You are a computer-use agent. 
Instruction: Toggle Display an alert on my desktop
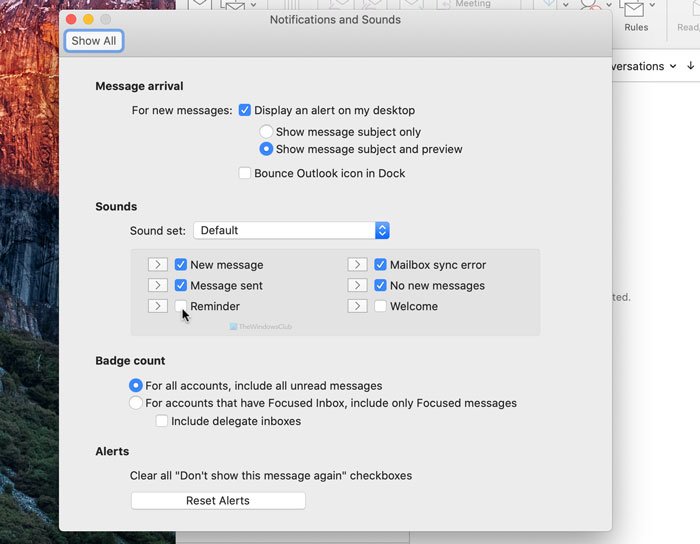click(245, 110)
